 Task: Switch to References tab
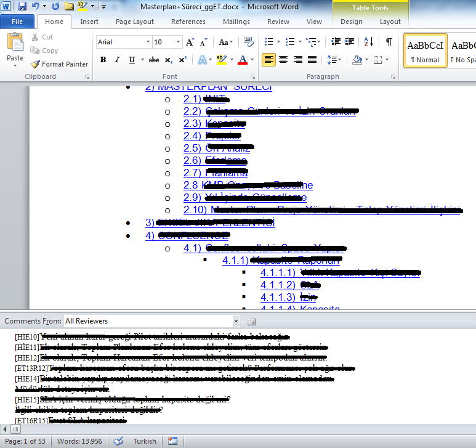[x=188, y=22]
